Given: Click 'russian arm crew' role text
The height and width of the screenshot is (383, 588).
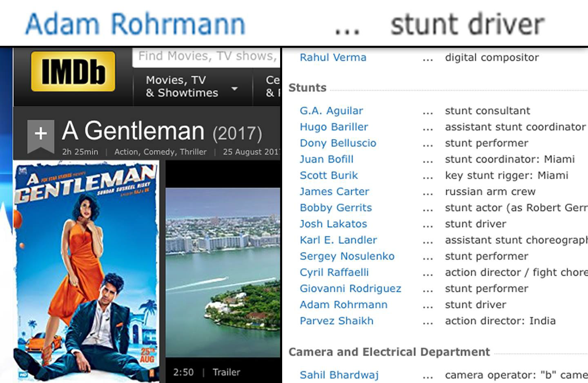Looking at the screenshot, I should [490, 191].
